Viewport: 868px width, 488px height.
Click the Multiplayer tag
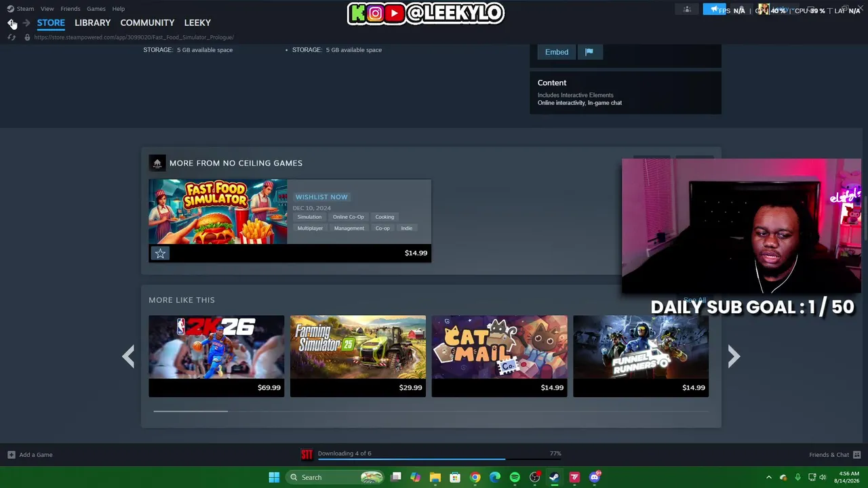click(310, 228)
